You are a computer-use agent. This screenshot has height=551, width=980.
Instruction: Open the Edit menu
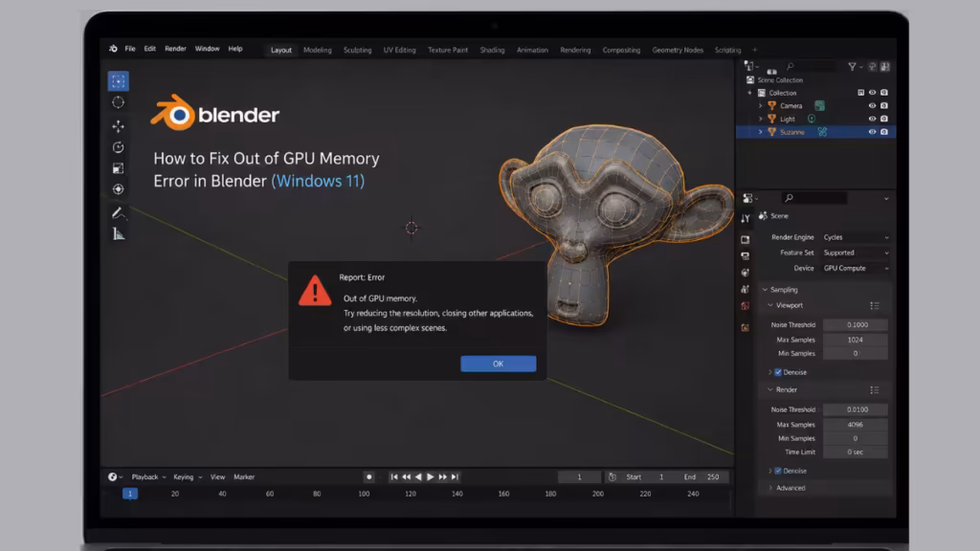pyautogui.click(x=150, y=49)
